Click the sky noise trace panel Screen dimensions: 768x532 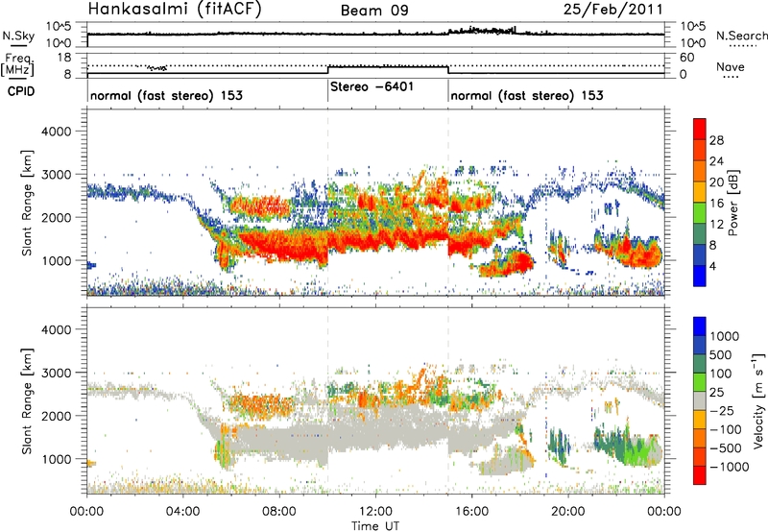click(x=375, y=35)
